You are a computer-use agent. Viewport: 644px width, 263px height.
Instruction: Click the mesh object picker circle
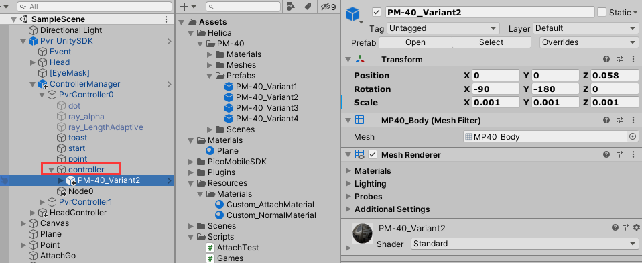[x=633, y=136]
